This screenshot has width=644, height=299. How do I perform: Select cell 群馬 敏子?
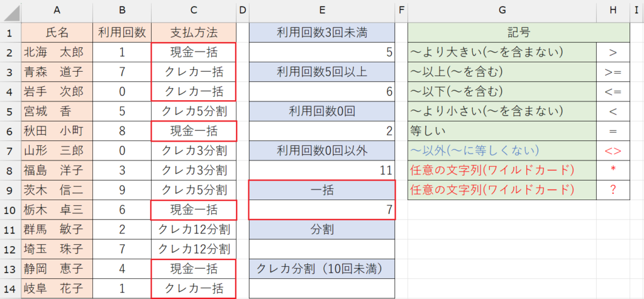(x=57, y=230)
